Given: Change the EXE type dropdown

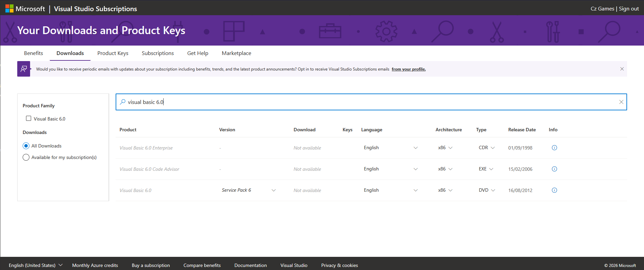Looking at the screenshot, I should point(486,169).
